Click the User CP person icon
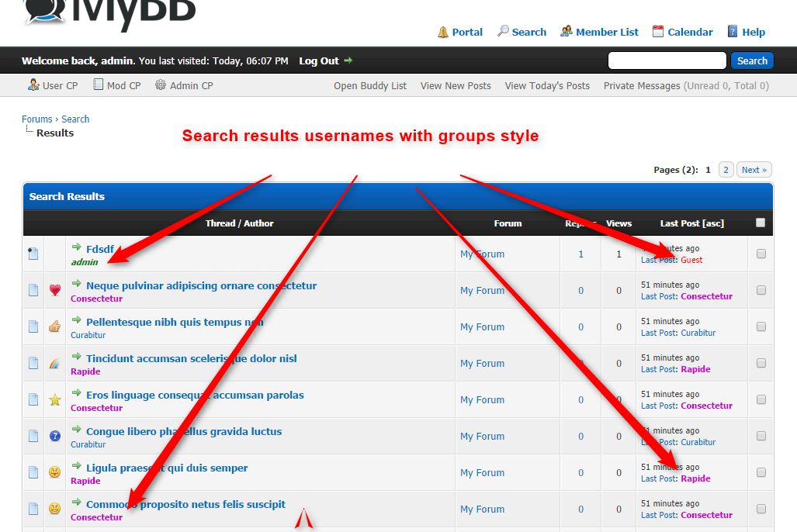The image size is (797, 532). click(x=33, y=85)
